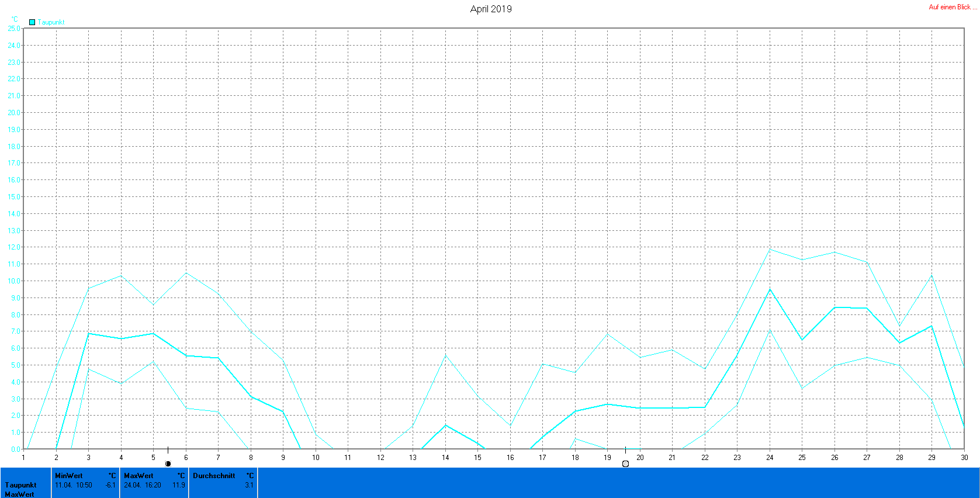Click the 12.0 y-axis label
The height and width of the screenshot is (498, 980).
click(13, 247)
